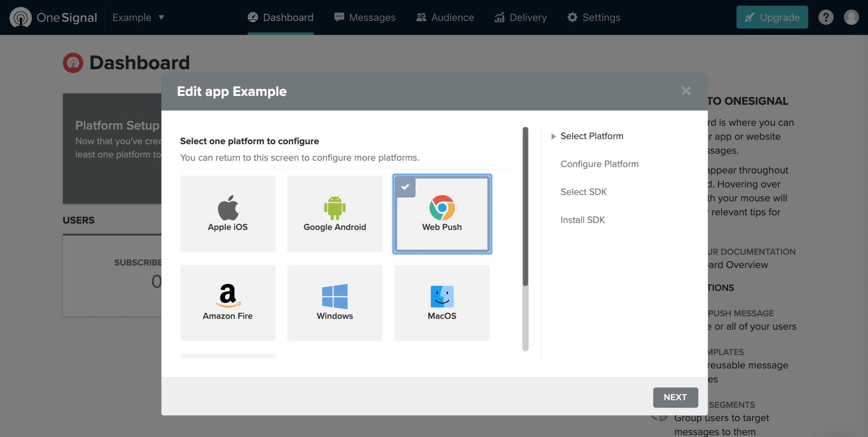Open the Example app dropdown
This screenshot has width=868, height=437.
click(x=138, y=17)
